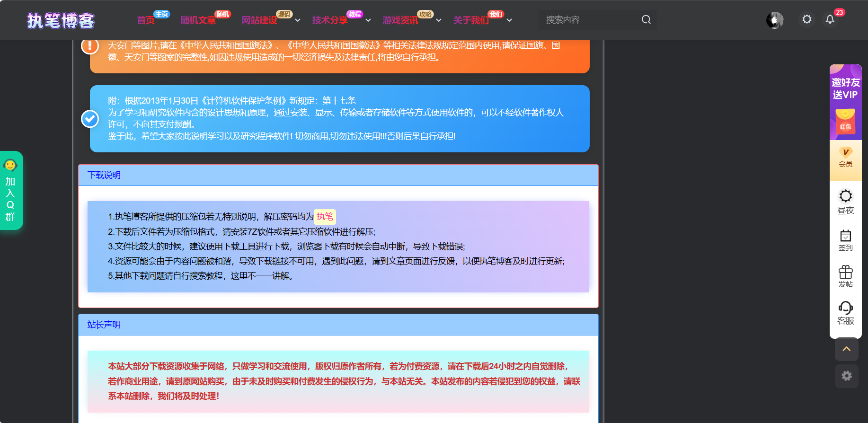This screenshot has width=868, height=423.
Task: Expand the 技术分享 dropdown arrow
Action: [368, 20]
